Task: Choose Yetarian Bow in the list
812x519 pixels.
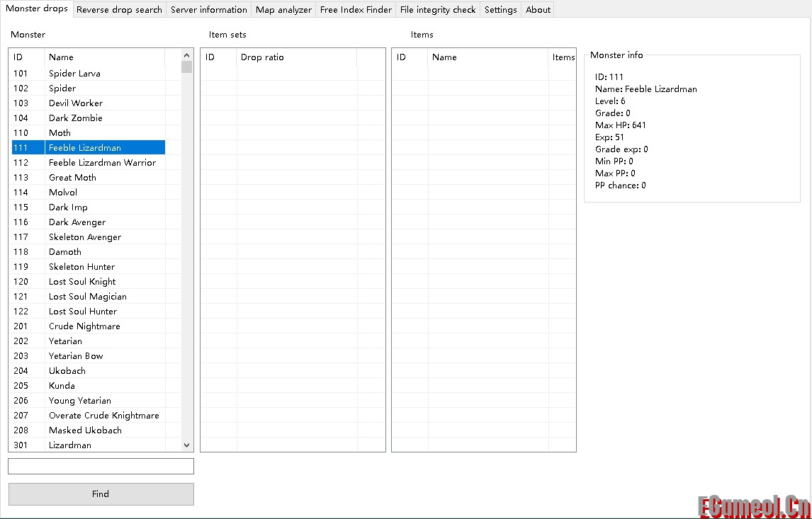Action: coord(76,356)
